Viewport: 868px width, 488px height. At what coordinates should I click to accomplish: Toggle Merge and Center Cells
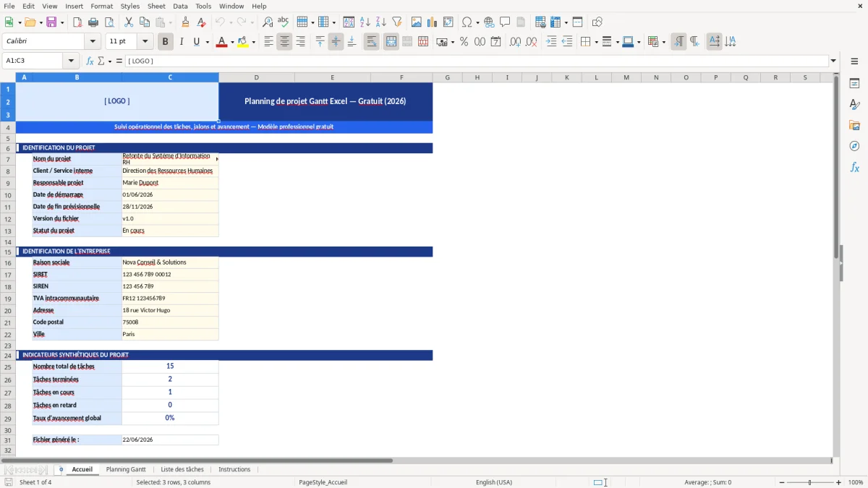click(391, 42)
